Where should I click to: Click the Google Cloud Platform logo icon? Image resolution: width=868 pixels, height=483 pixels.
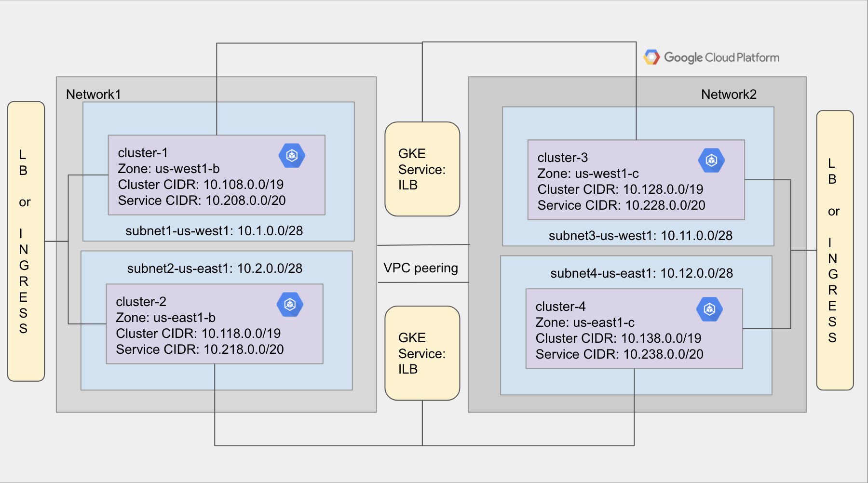651,57
